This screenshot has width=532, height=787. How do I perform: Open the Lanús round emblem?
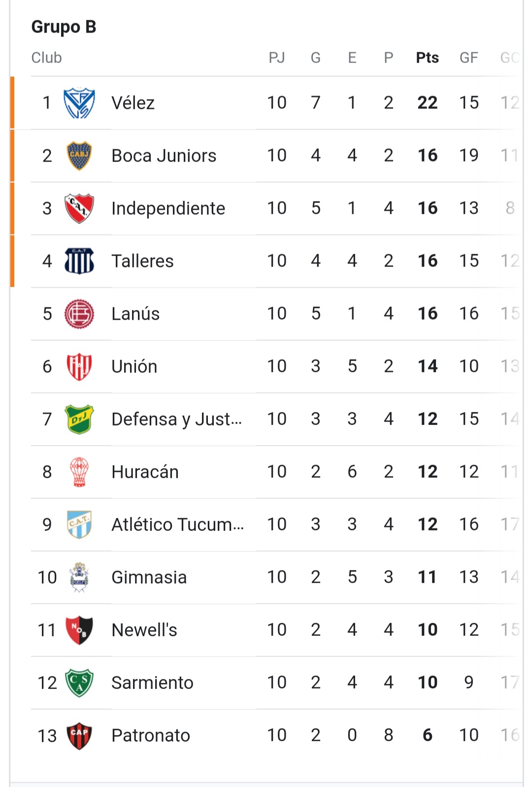[79, 314]
